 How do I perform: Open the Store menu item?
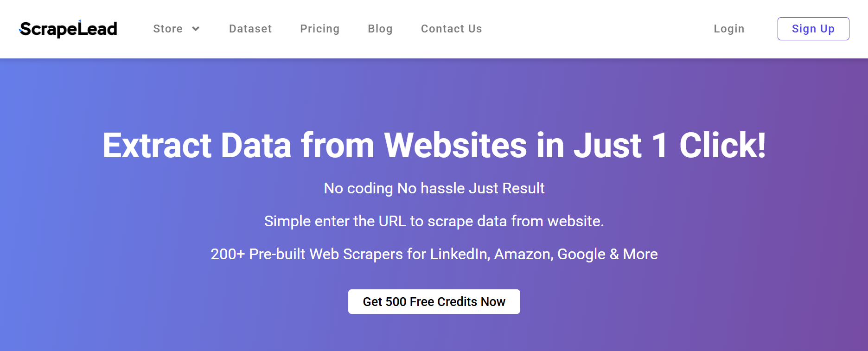point(168,29)
